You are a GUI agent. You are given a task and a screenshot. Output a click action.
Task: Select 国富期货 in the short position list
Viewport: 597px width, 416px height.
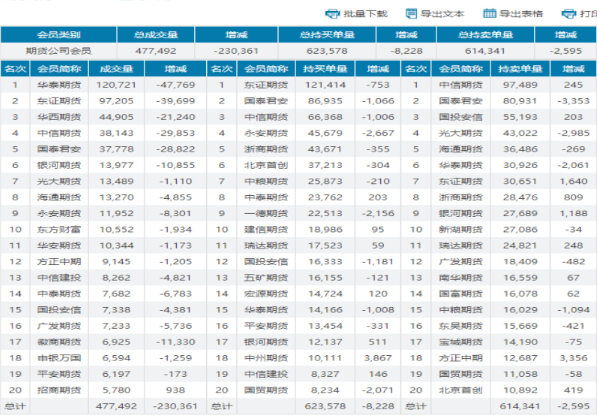point(461,294)
